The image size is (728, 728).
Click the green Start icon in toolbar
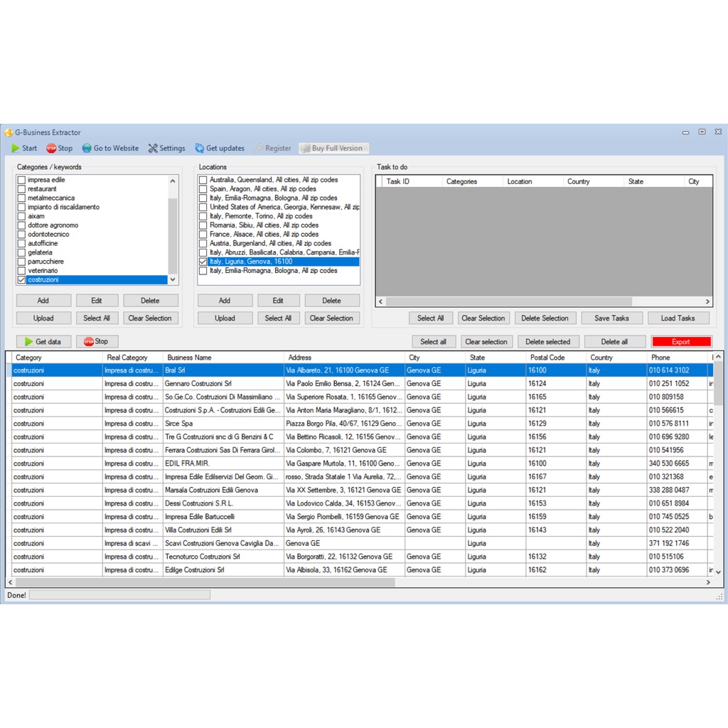click(x=16, y=149)
